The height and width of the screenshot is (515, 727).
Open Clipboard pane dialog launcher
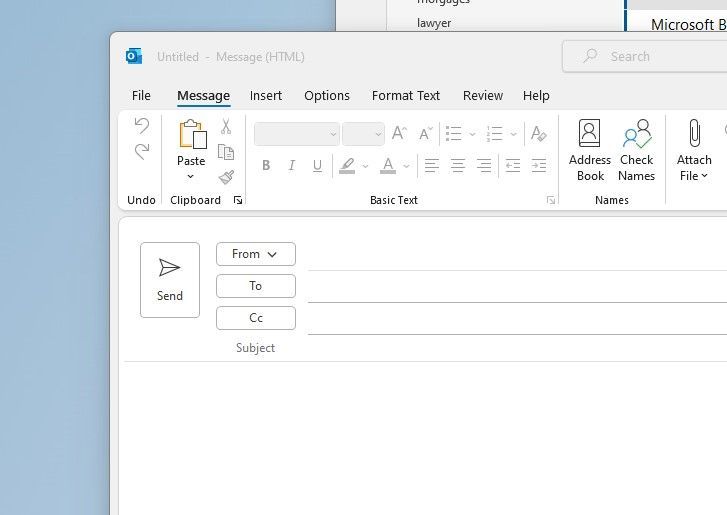point(238,200)
